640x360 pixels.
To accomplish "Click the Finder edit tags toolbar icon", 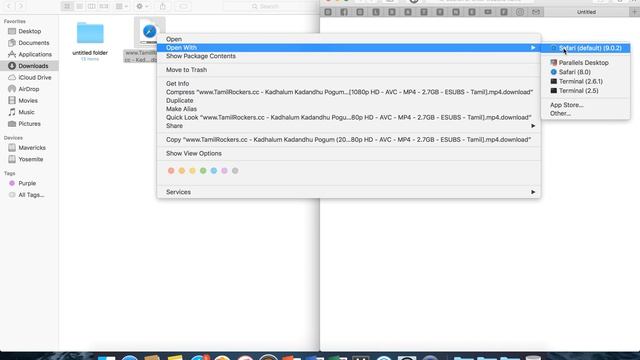I will click(183, 6).
